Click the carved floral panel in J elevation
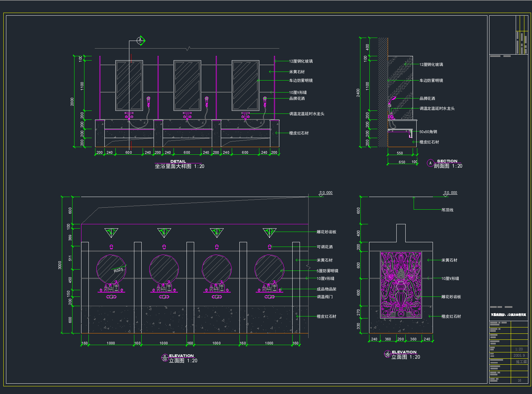 (401, 285)
